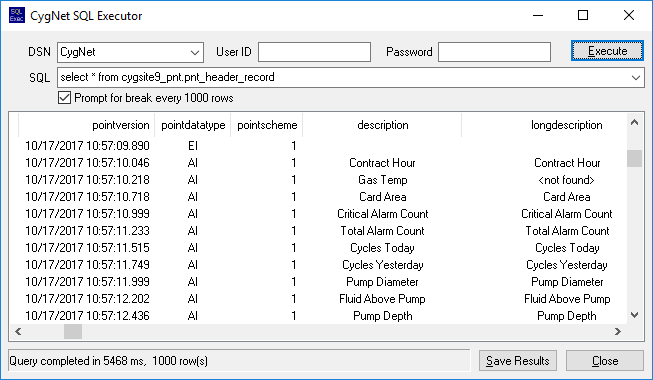Select Cycles Yesterday in longdescription column
The width and height of the screenshot is (653, 380).
566,265
